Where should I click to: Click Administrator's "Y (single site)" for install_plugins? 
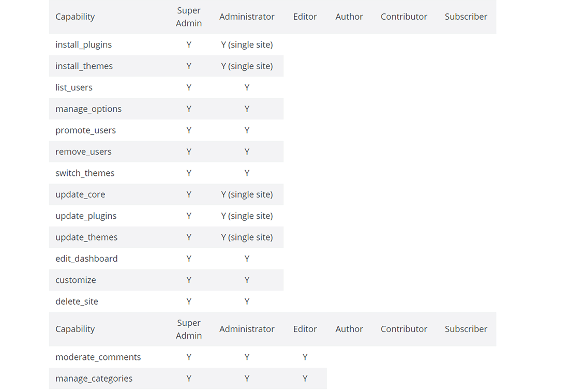point(247,45)
